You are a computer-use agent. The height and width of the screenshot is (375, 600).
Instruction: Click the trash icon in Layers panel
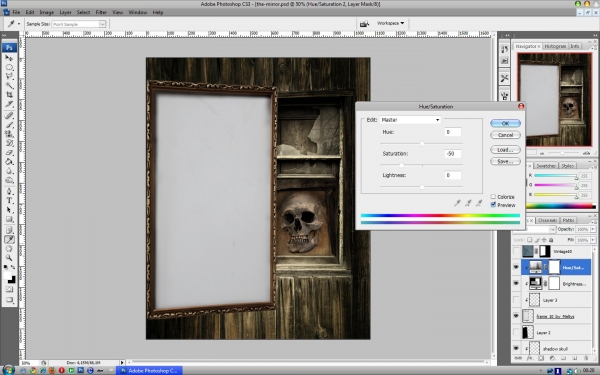tap(586, 358)
